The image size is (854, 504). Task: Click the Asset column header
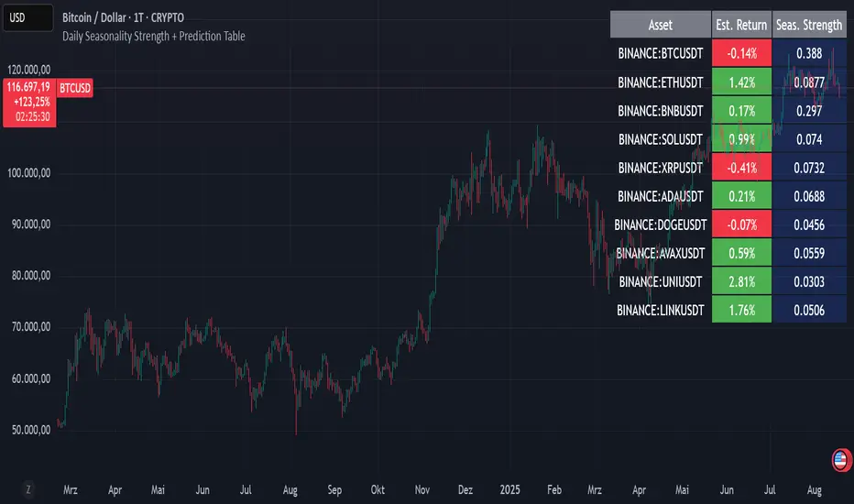click(660, 25)
